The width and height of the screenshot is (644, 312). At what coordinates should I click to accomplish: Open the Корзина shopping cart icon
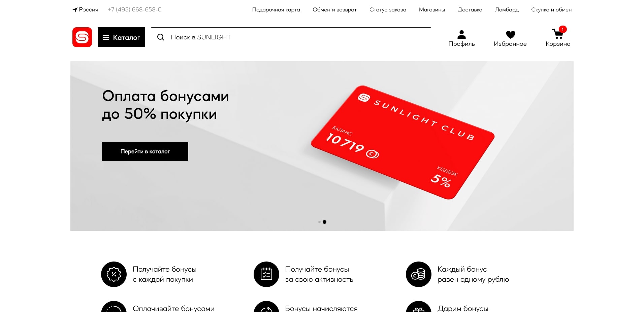click(557, 34)
